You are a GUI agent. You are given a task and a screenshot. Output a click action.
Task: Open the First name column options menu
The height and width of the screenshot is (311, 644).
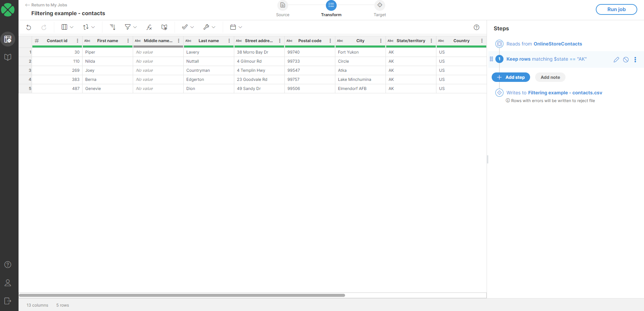128,41
